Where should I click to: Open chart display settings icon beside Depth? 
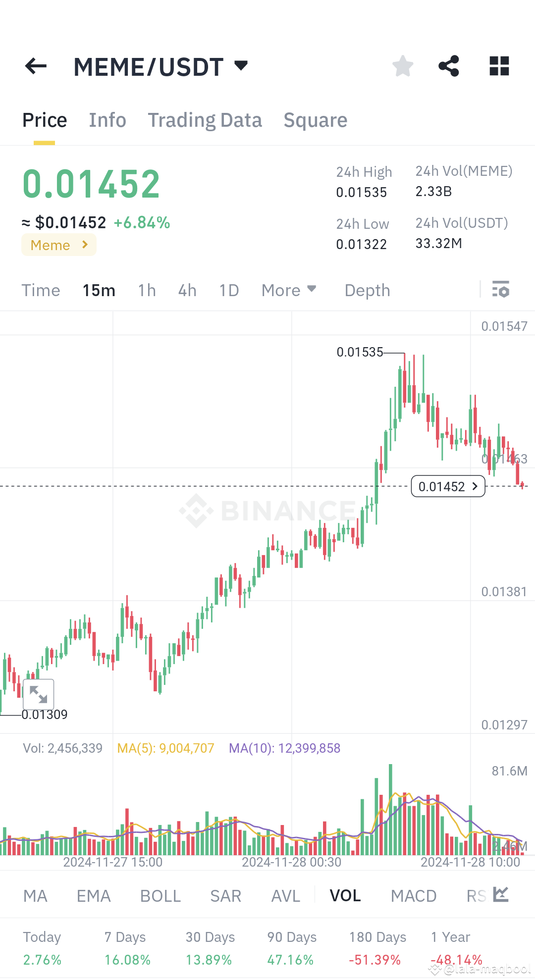[x=501, y=290]
